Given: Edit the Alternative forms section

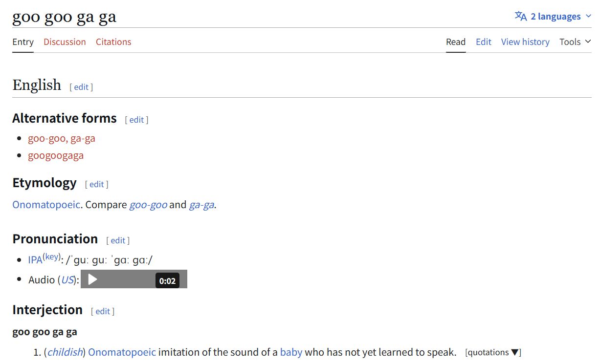Looking at the screenshot, I should tap(136, 120).
